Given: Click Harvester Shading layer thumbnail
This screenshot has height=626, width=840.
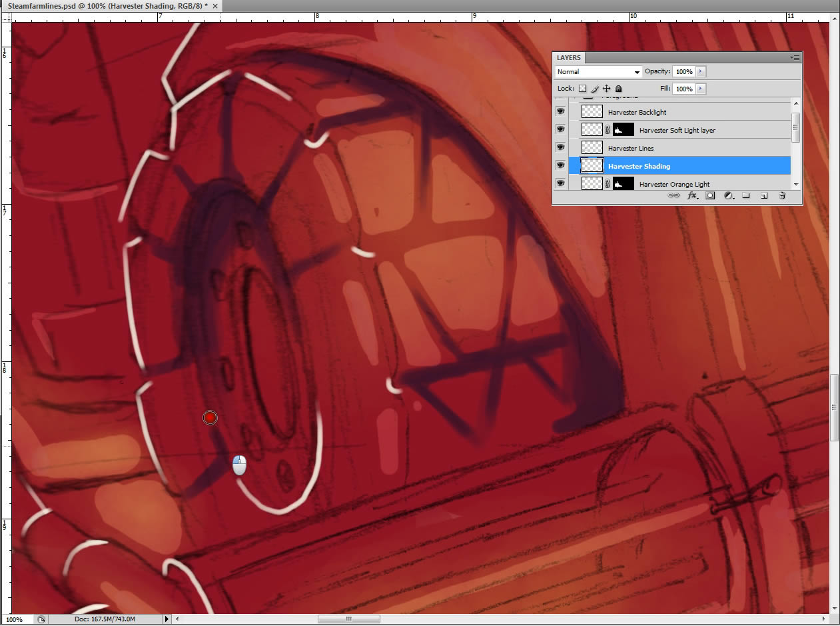Looking at the screenshot, I should 592,165.
